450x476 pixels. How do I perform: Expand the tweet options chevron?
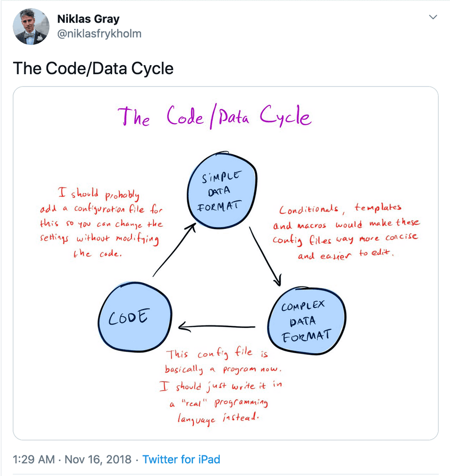(433, 16)
